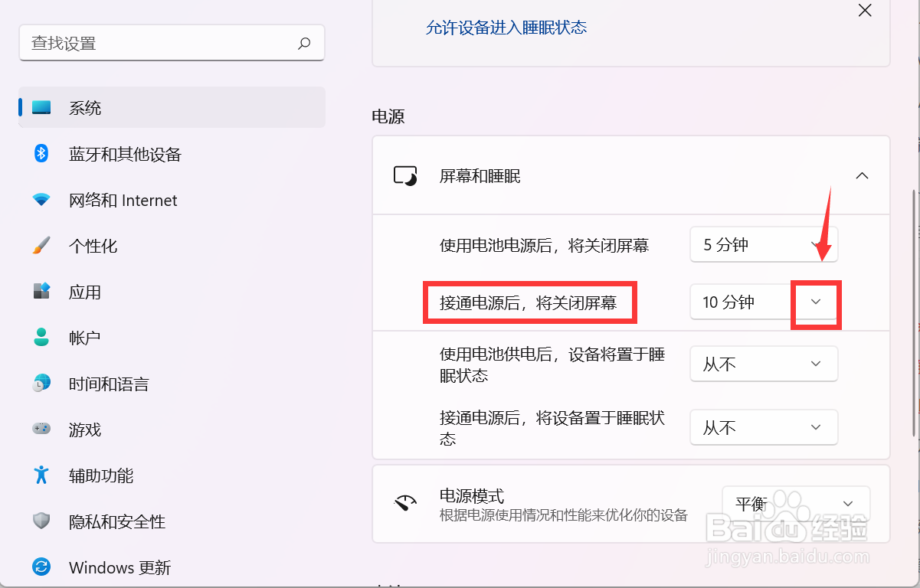The image size is (920, 588).
Task: Open 应用 settings
Action: [84, 292]
